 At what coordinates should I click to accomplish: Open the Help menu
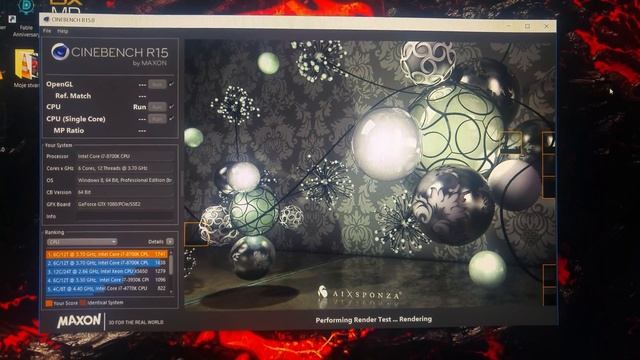pyautogui.click(x=62, y=31)
